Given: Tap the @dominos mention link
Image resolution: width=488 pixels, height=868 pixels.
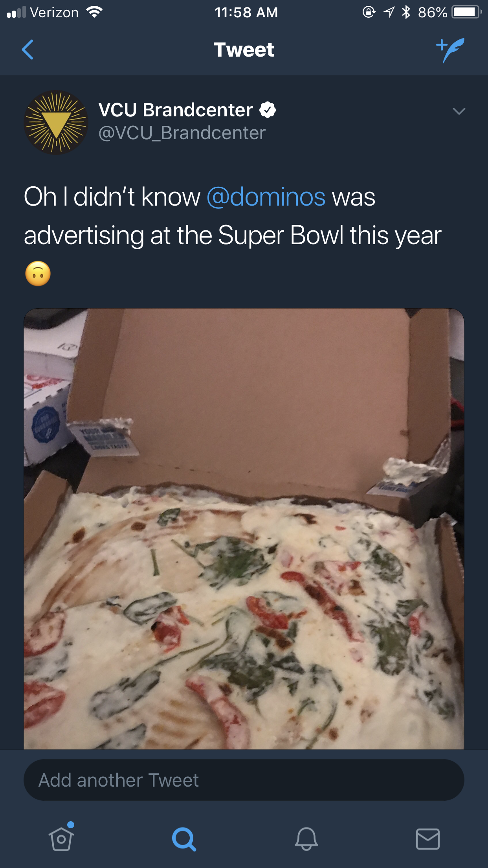Looking at the screenshot, I should 266,197.
